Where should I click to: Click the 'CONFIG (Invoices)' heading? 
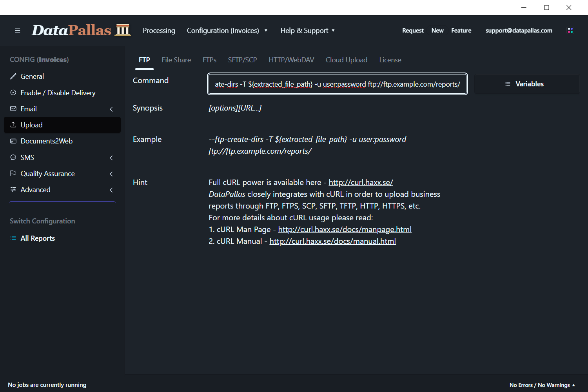point(39,60)
